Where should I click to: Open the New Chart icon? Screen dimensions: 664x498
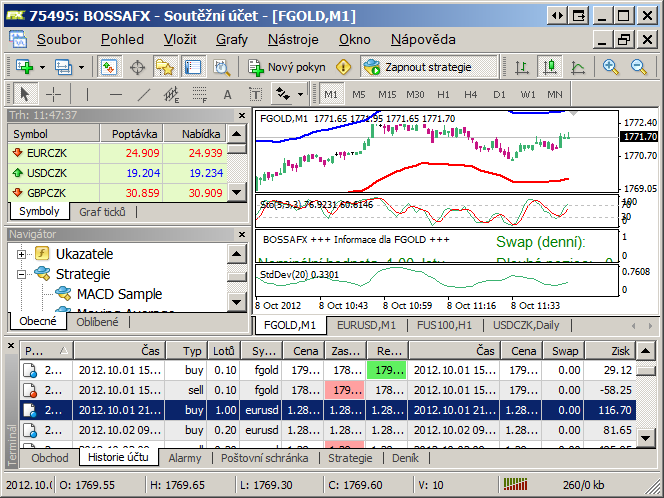(24, 67)
